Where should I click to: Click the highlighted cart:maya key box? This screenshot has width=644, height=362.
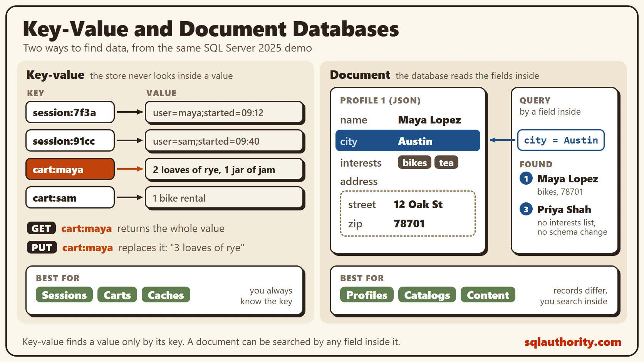70,169
